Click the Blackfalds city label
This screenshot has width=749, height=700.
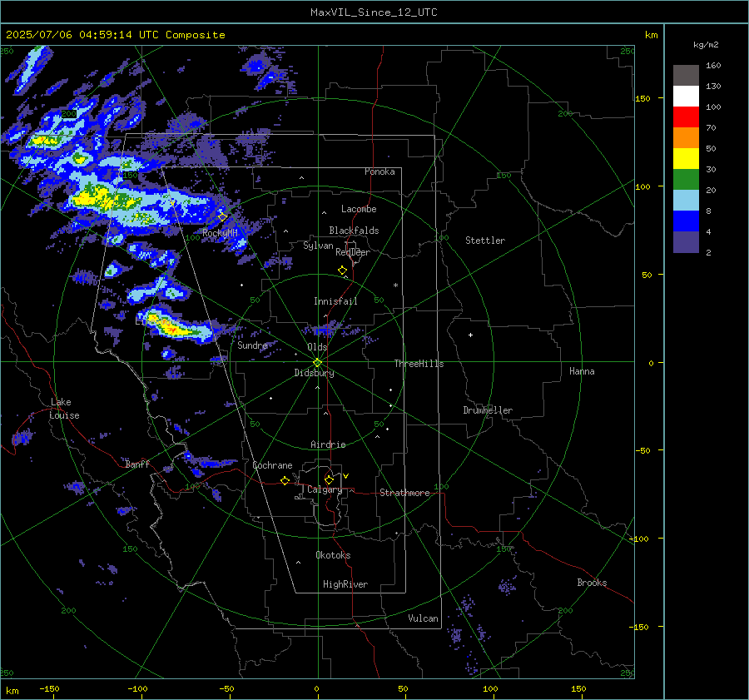354,231
